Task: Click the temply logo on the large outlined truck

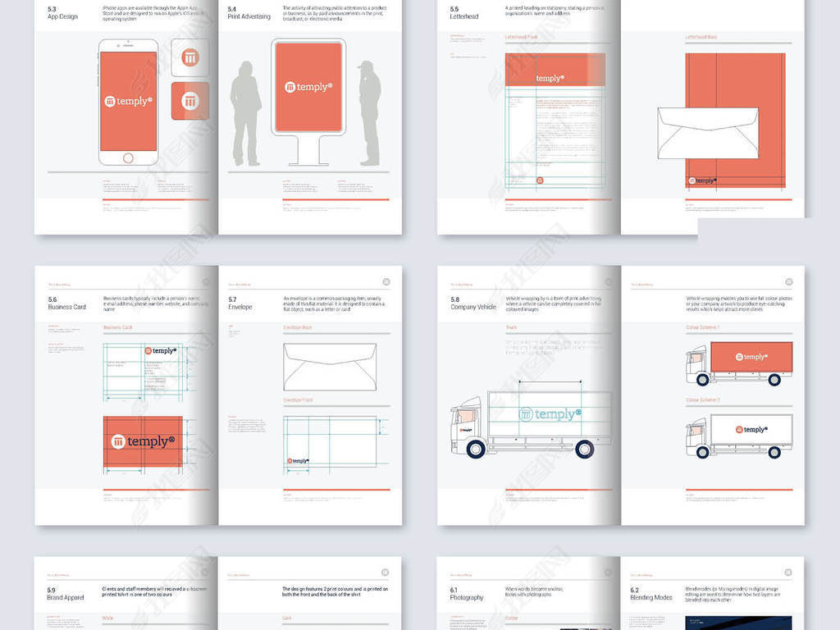Action: (x=550, y=414)
